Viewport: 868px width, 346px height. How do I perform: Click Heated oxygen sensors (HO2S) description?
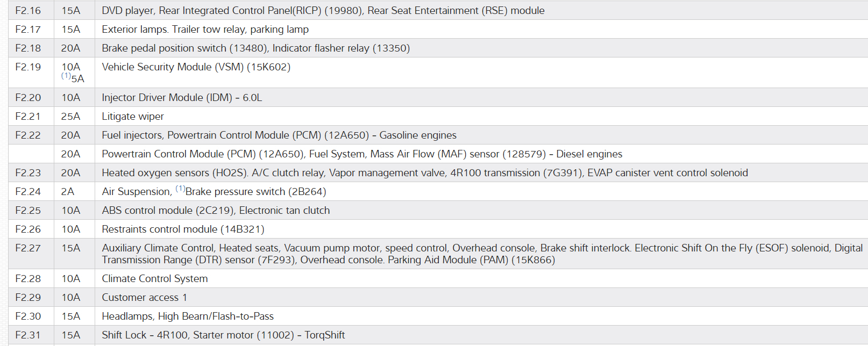[424, 173]
